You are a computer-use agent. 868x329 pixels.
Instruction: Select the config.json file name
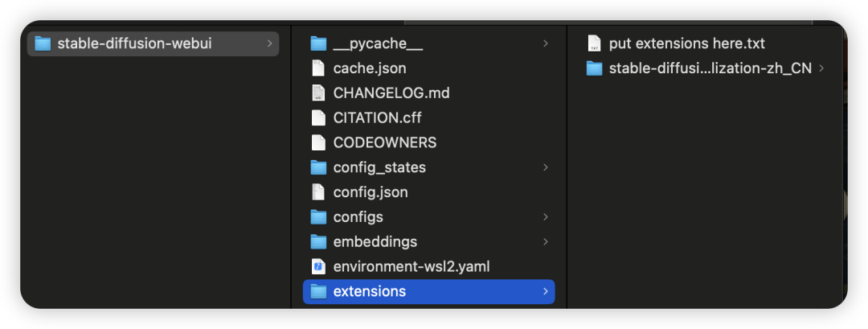click(x=371, y=192)
